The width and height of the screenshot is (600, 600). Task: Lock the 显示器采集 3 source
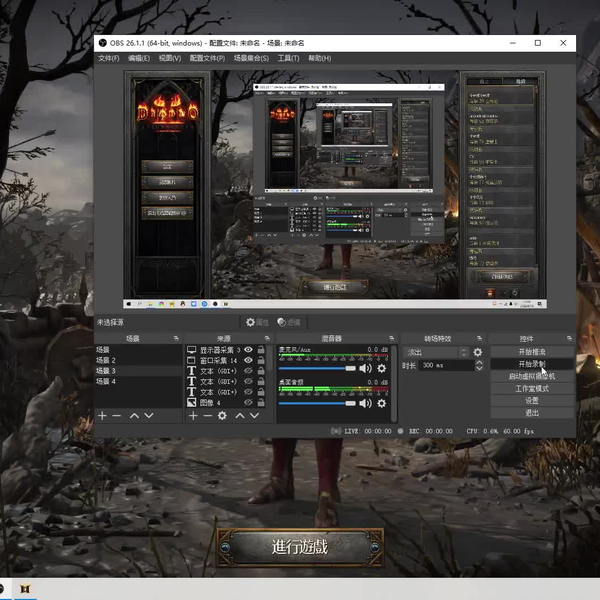point(261,350)
